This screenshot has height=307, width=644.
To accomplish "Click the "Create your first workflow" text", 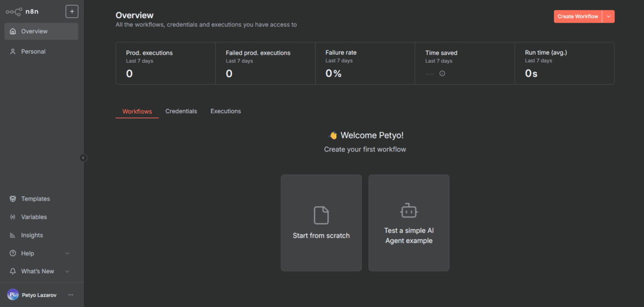I will click(365, 149).
